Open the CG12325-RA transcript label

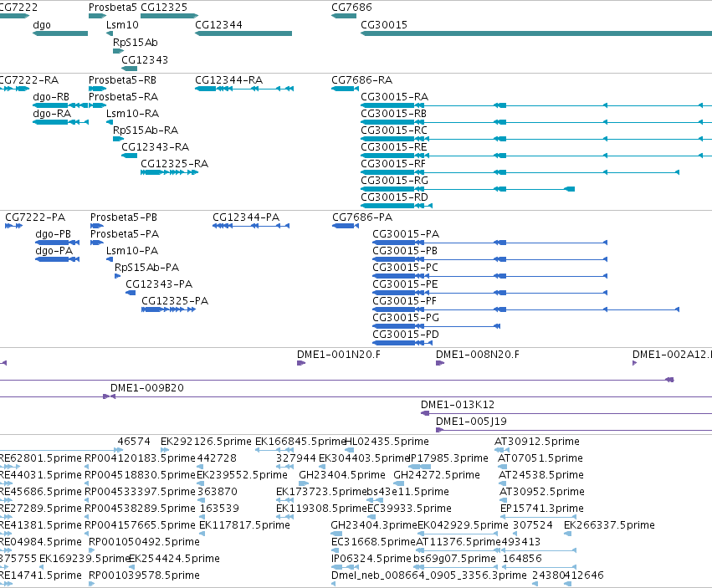[174, 163]
